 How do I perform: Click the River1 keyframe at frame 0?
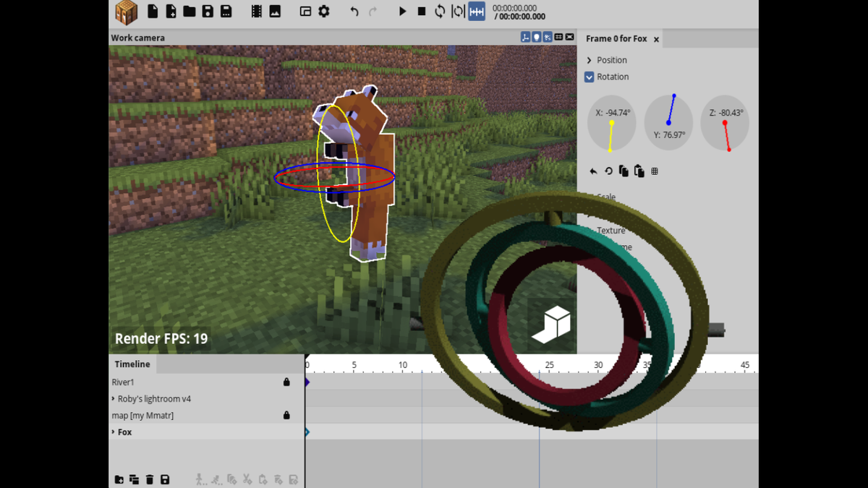pos(307,382)
